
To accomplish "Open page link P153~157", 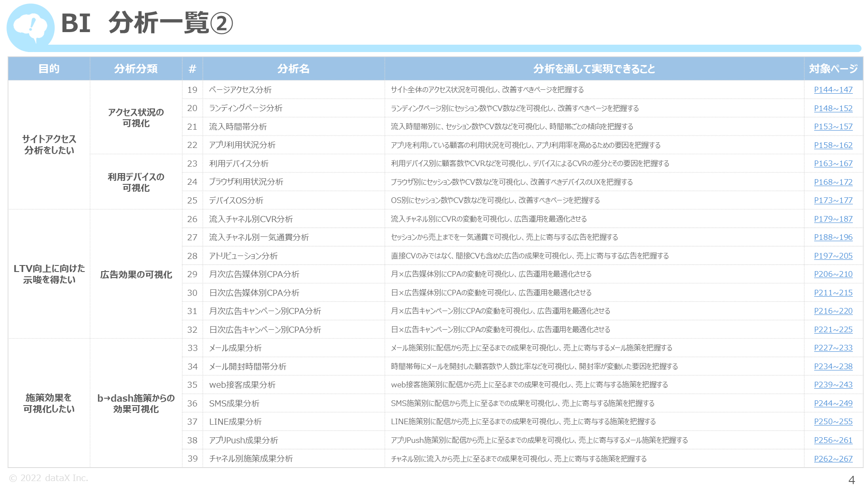I will [833, 127].
